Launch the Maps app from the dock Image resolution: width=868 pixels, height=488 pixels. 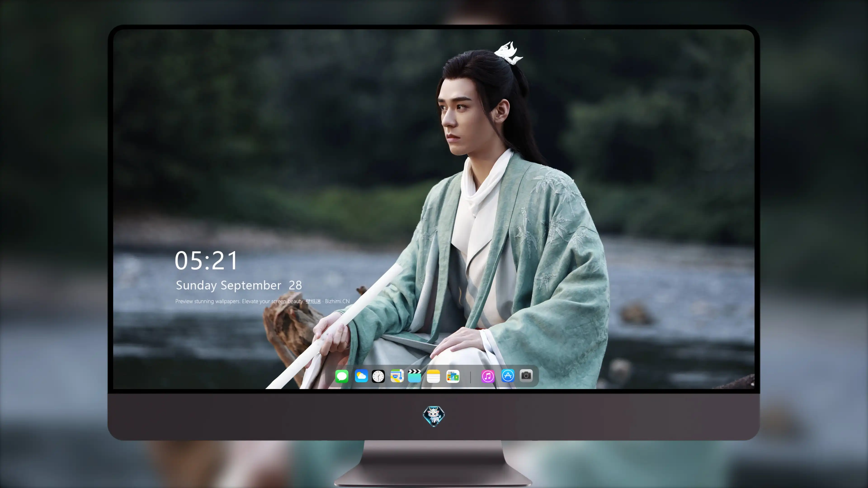coord(397,376)
